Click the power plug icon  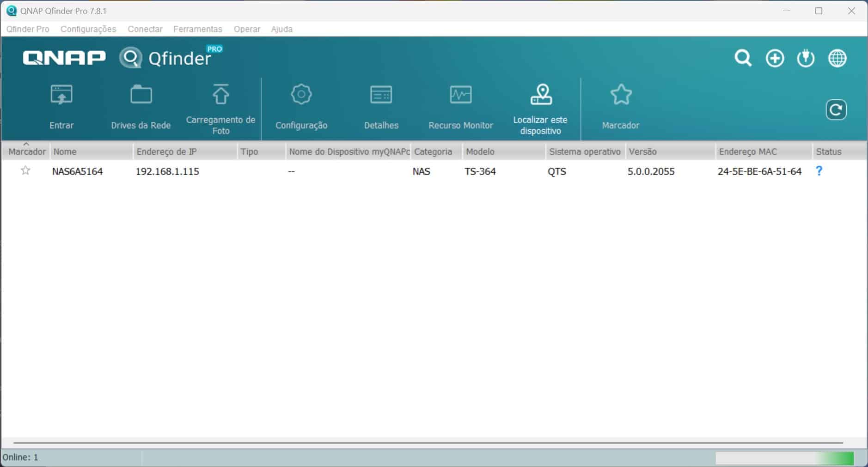[x=806, y=59]
